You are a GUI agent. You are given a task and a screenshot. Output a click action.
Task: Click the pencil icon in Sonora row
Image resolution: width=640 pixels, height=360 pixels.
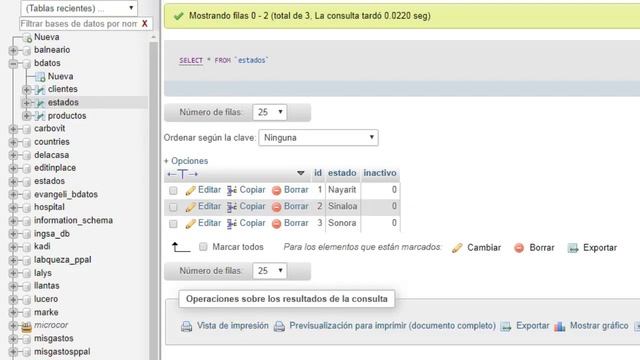click(x=190, y=224)
